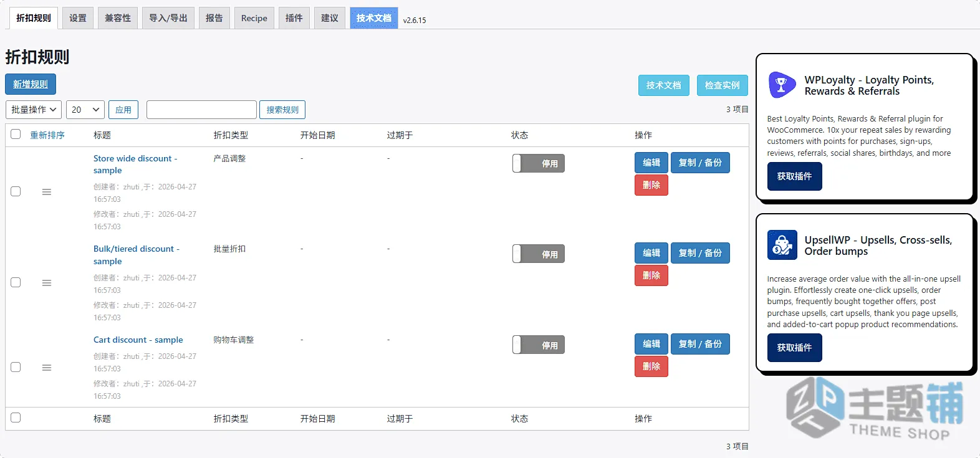Tick the select-all checkbox in table header
This screenshot has width=980, height=458.
[x=16, y=134]
